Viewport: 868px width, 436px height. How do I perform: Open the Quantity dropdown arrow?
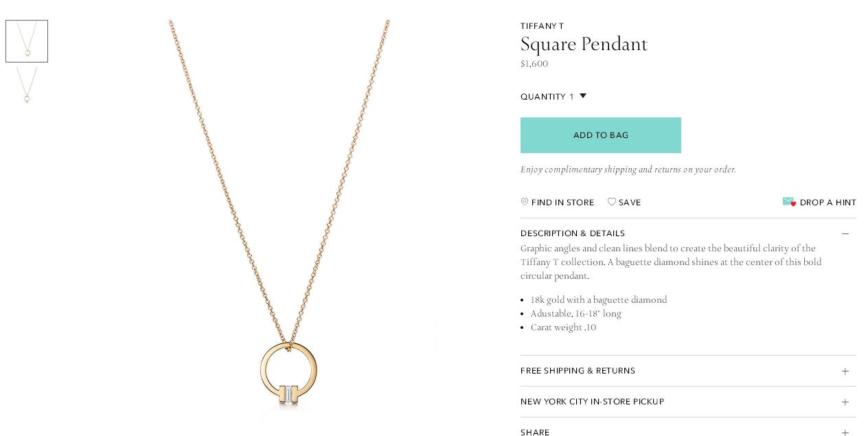click(x=583, y=96)
